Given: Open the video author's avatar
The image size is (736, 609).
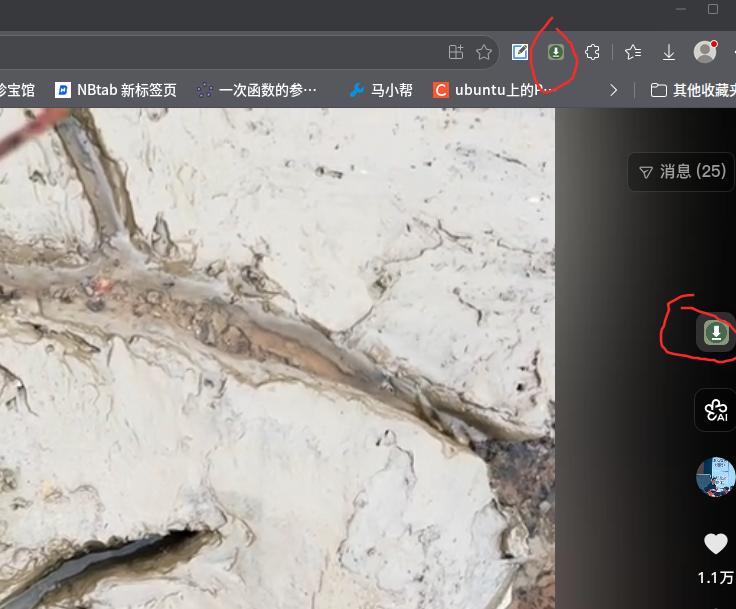Looking at the screenshot, I should click(x=716, y=476).
